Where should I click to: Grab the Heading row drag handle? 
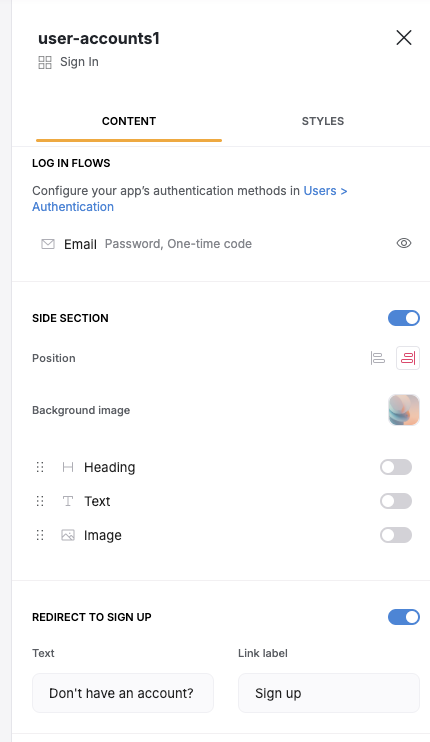40,467
